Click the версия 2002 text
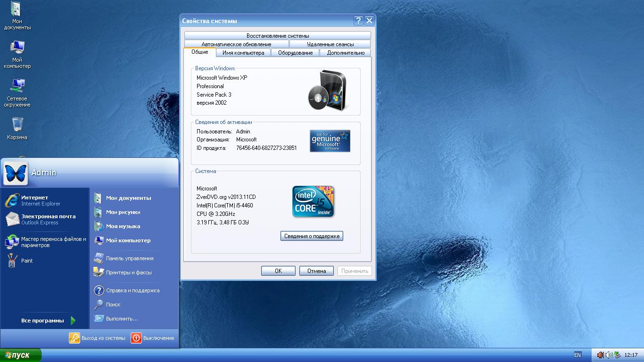The height and width of the screenshot is (362, 644). point(212,103)
